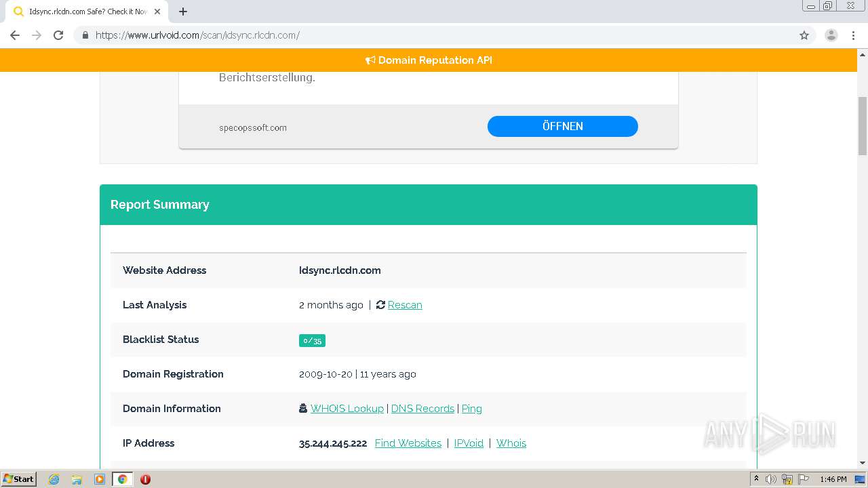Close the Idsync.rlcdn.com tab
The width and height of the screenshot is (868, 488).
pyautogui.click(x=157, y=12)
